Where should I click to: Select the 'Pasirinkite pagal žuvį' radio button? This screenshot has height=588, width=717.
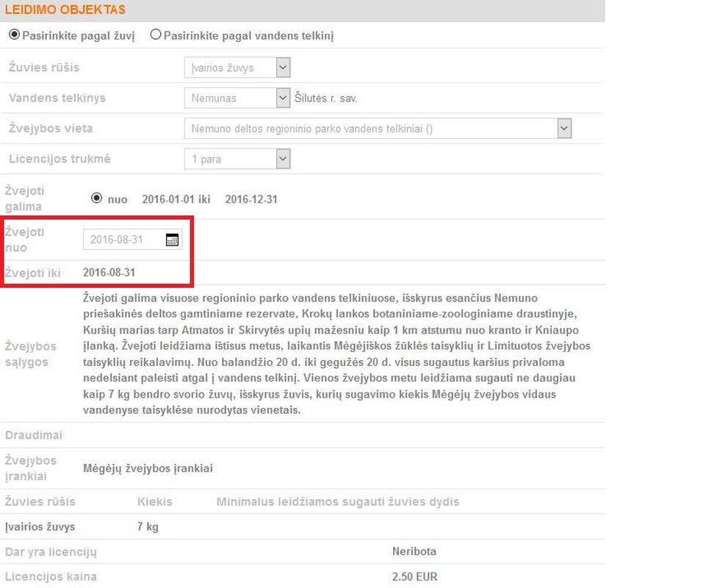14,35
